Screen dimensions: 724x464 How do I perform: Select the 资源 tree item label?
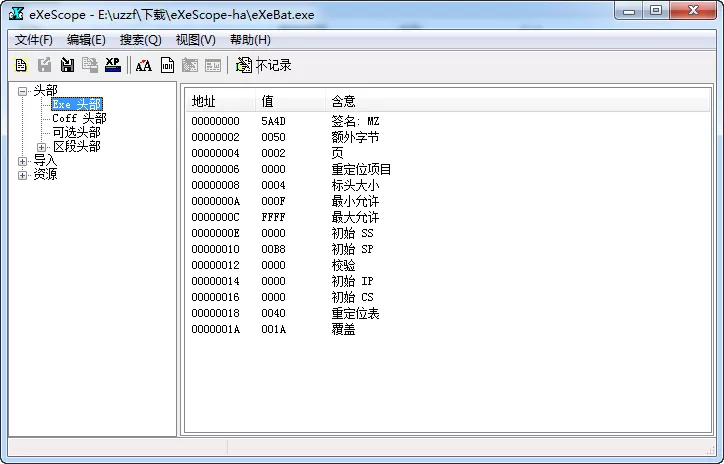click(x=45, y=175)
